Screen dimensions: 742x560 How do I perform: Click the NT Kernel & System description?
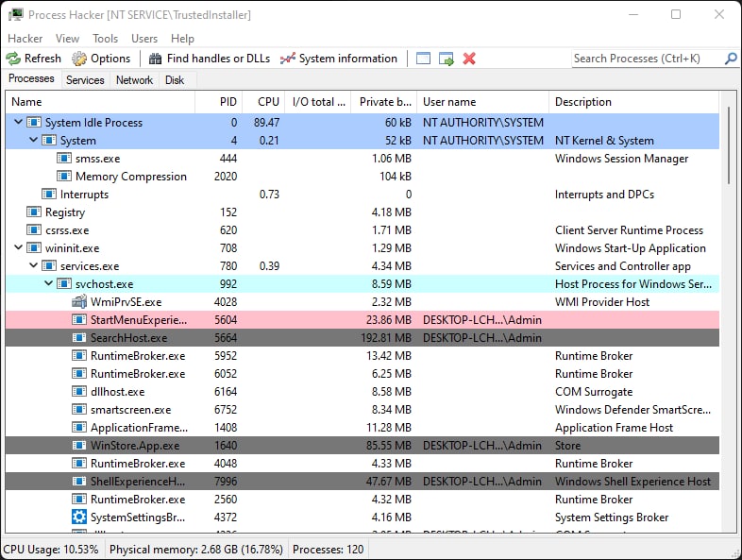604,140
